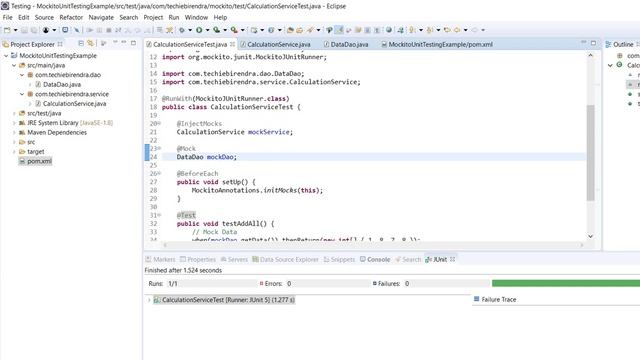Screen dimensions: 640x360
Task: Click the blue Failure Trace icon
Action: [476, 299]
